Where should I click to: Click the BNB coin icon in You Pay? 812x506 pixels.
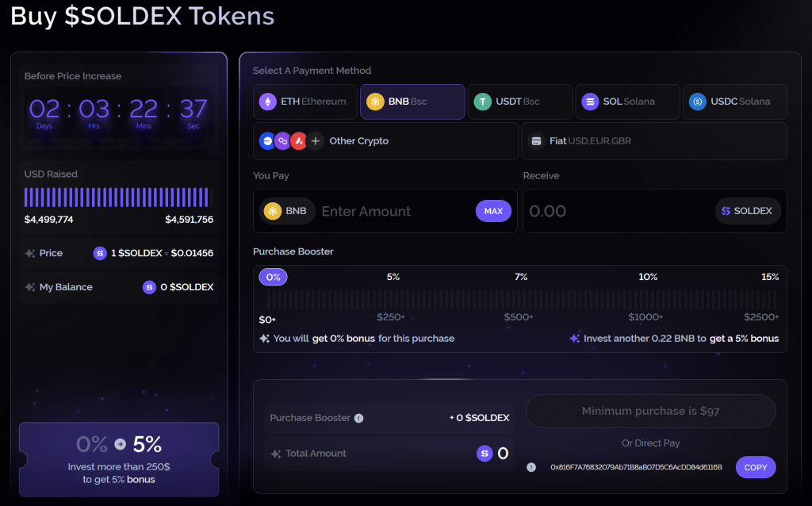point(274,211)
